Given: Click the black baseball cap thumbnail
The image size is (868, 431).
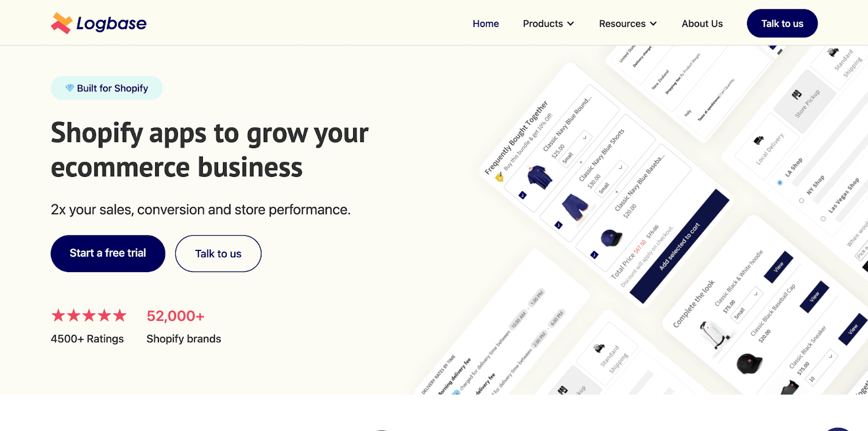Looking at the screenshot, I should click(x=749, y=363).
